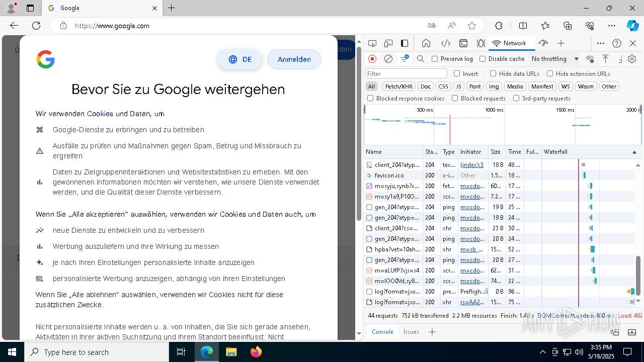Open Edge split screen icon
This screenshot has width=644, height=362.
[x=523, y=26]
